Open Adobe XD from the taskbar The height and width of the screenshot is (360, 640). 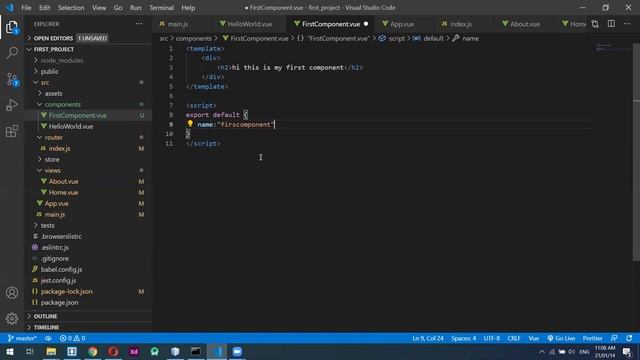[134, 351]
